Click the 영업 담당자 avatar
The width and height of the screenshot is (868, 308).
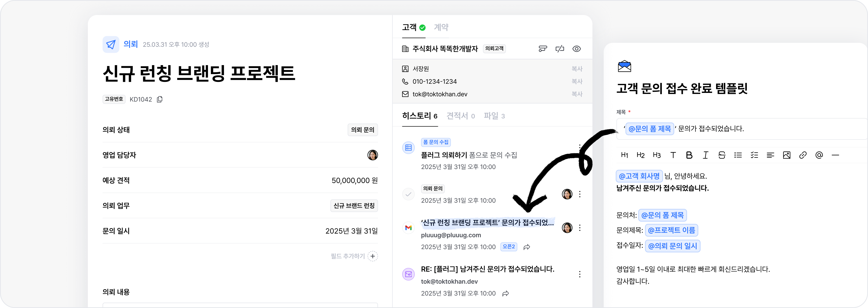pos(372,155)
